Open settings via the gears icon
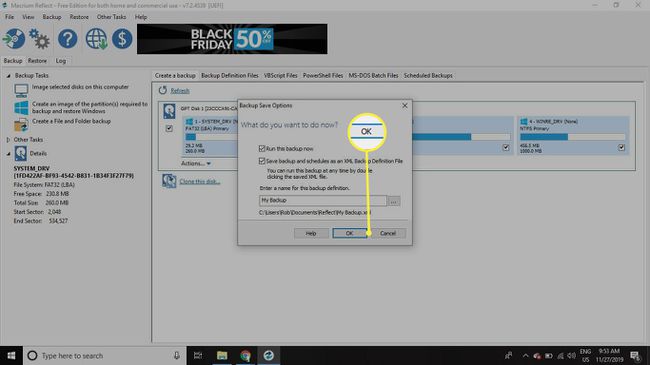 40,39
